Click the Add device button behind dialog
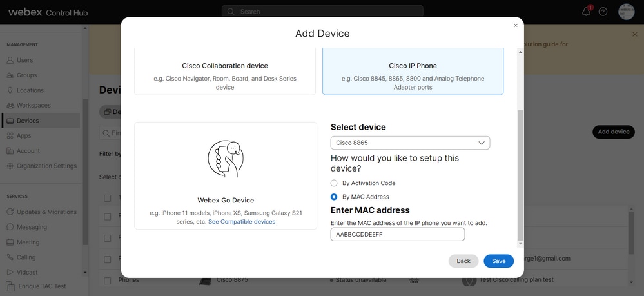 coord(614,132)
